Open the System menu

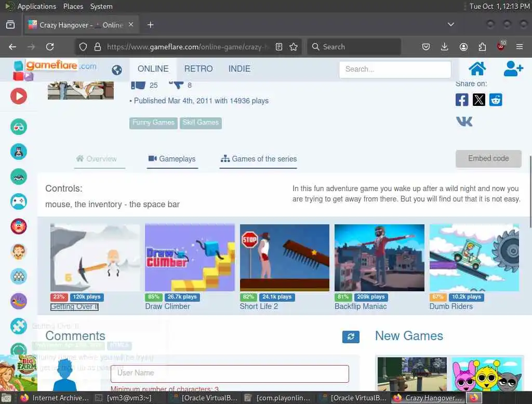(101, 6)
